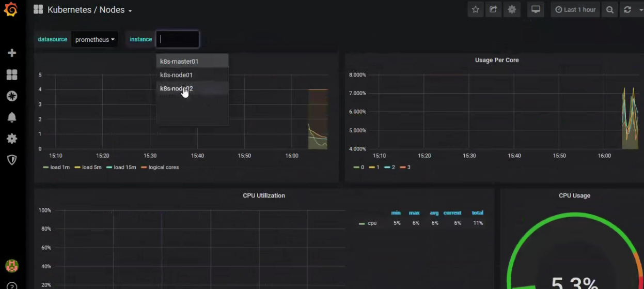Open the Usage Per Core panel title menu
The image size is (644, 289).
click(x=497, y=60)
